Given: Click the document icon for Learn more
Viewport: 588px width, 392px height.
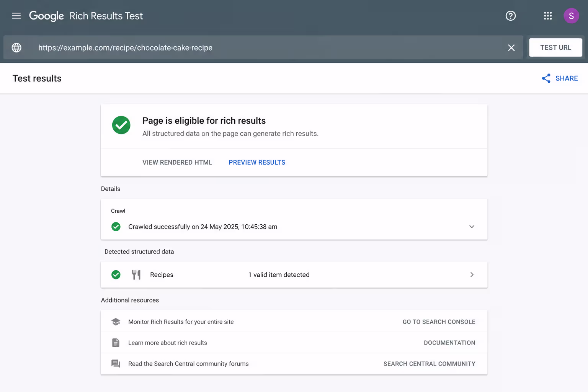Looking at the screenshot, I should (x=116, y=343).
